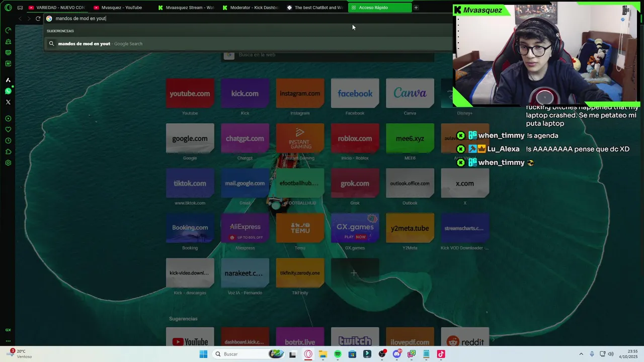Open the mail.google.com speed dial tile

(245, 183)
